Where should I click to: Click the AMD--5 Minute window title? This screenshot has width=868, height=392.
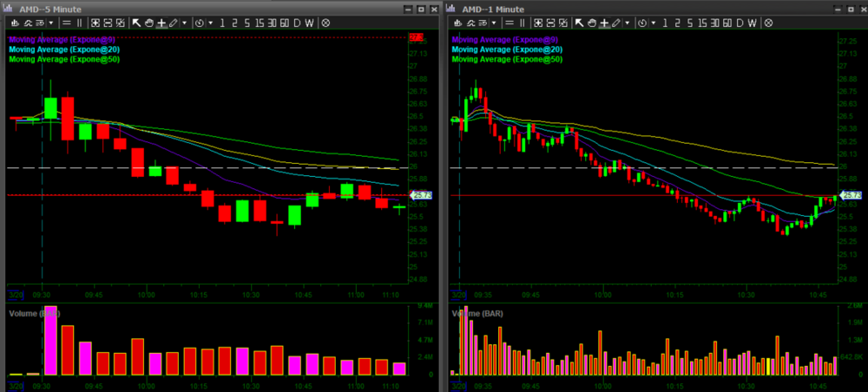click(51, 8)
